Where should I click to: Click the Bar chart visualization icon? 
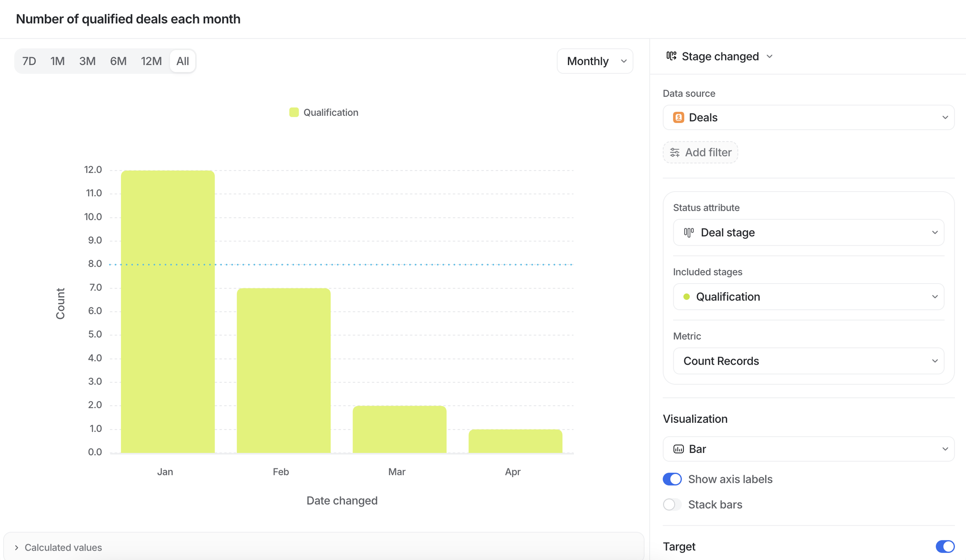click(x=678, y=449)
